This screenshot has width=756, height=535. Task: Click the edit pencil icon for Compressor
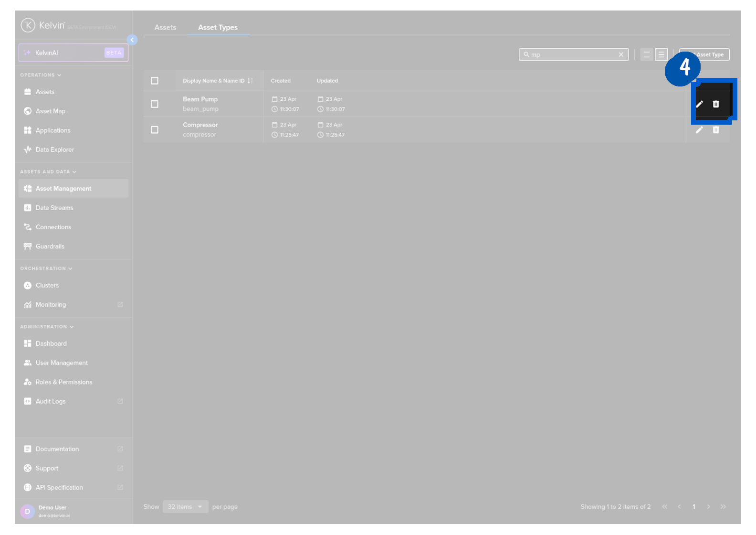699,130
